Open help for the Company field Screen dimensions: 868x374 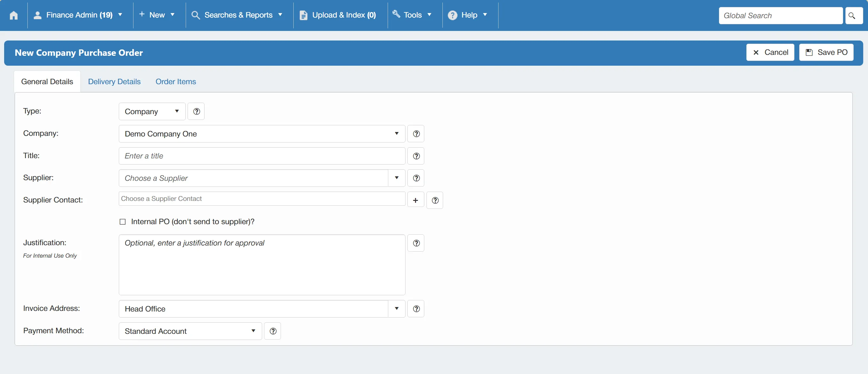coord(416,134)
